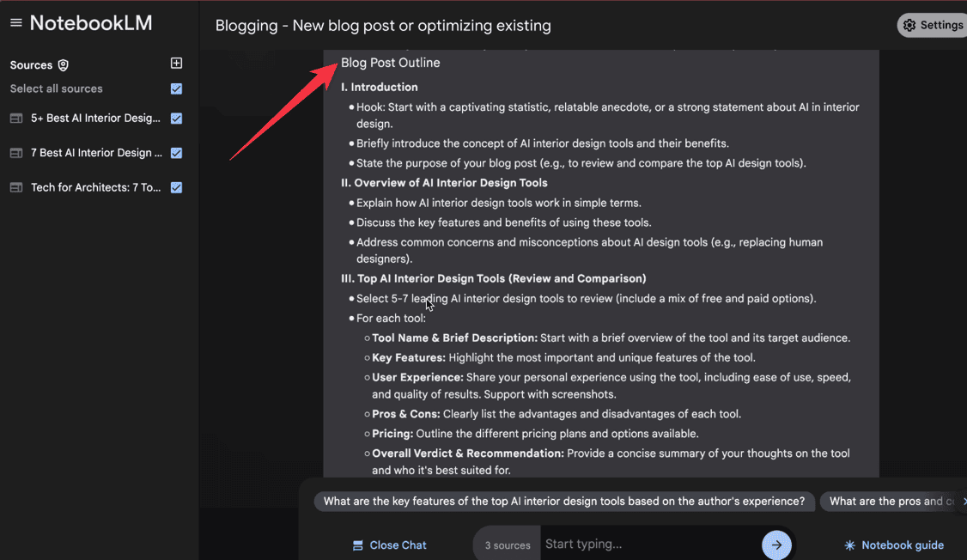The image size is (967, 560).
Task: Add a new source with plus icon
Action: coord(176,64)
